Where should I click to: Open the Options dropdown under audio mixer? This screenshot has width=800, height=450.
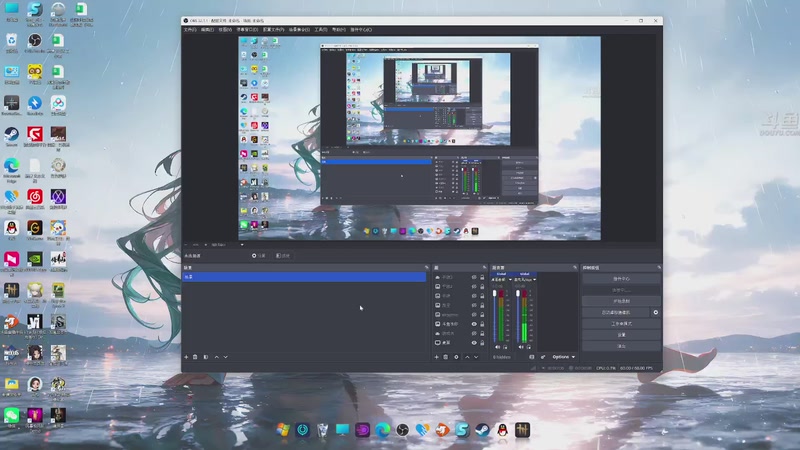(x=563, y=357)
